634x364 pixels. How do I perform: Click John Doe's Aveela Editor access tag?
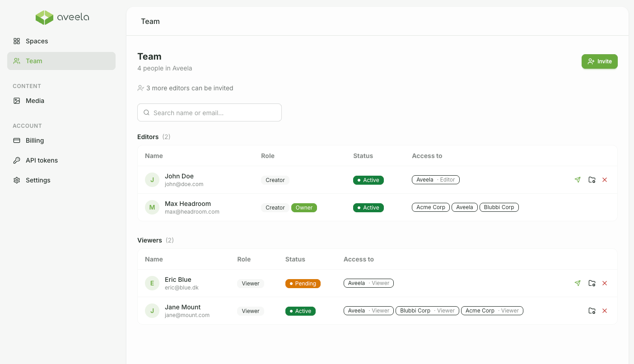436,180
